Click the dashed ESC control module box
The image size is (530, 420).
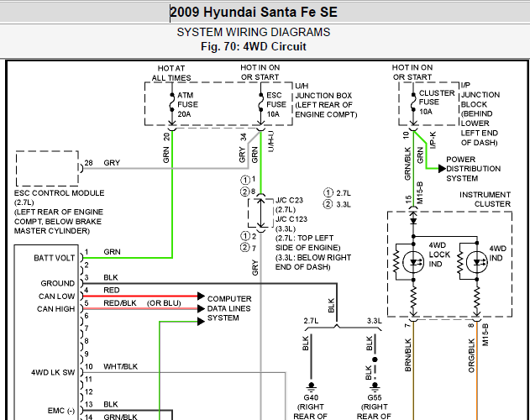[x=47, y=168]
